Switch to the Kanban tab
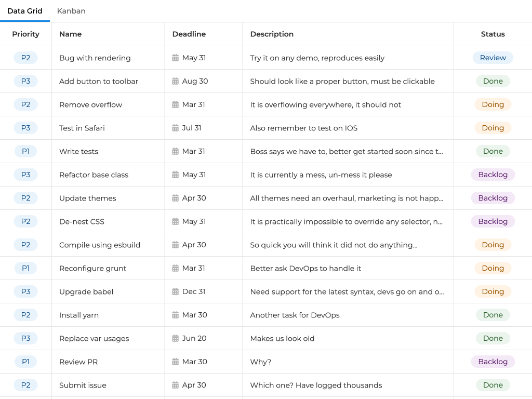 point(71,11)
